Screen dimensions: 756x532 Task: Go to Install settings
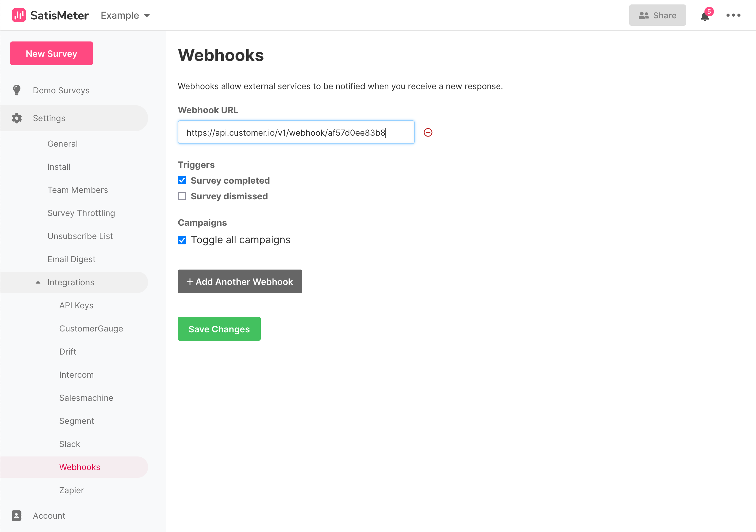pos(59,167)
